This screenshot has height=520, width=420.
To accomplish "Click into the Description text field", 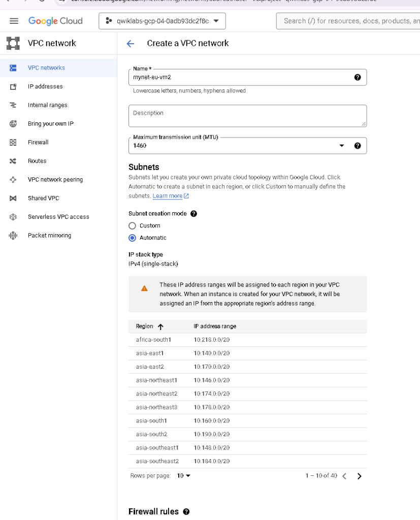I will [247, 116].
